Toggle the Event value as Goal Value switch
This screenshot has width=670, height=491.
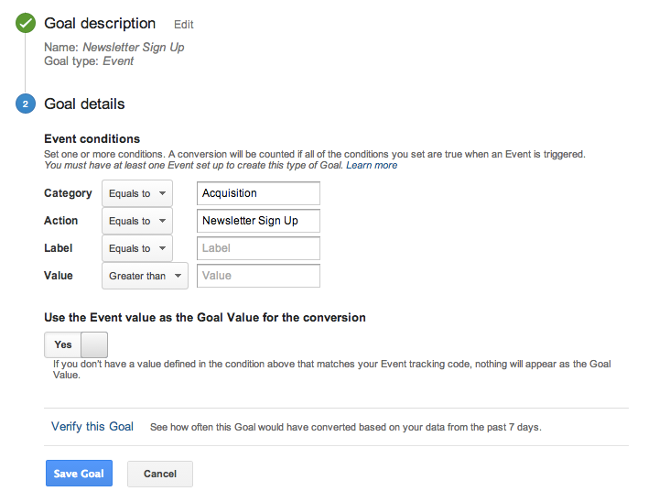(75, 344)
